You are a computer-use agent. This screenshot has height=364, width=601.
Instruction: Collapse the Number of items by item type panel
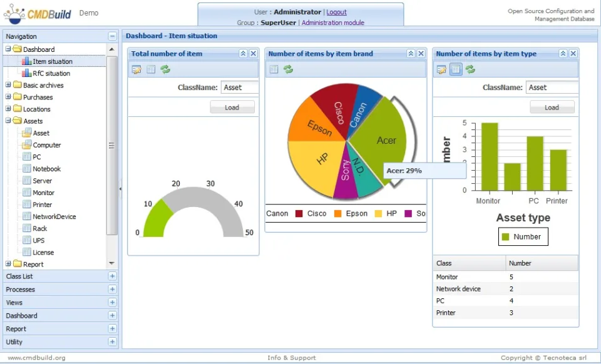[563, 54]
